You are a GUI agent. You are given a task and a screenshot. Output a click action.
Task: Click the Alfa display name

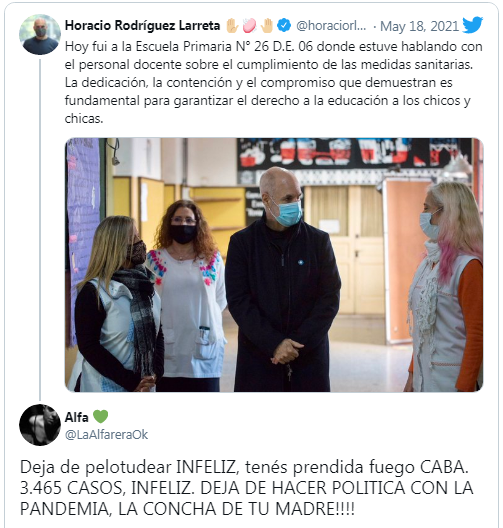(77, 417)
